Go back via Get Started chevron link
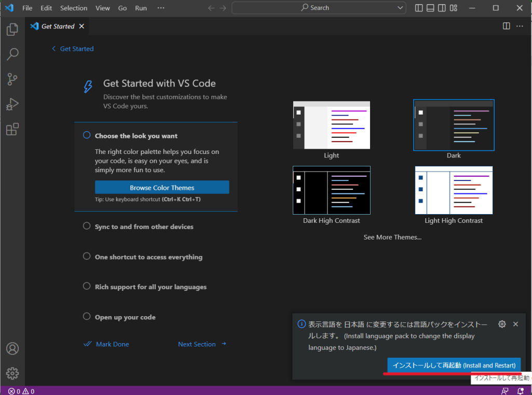The width and height of the screenshot is (532, 395). tap(73, 49)
